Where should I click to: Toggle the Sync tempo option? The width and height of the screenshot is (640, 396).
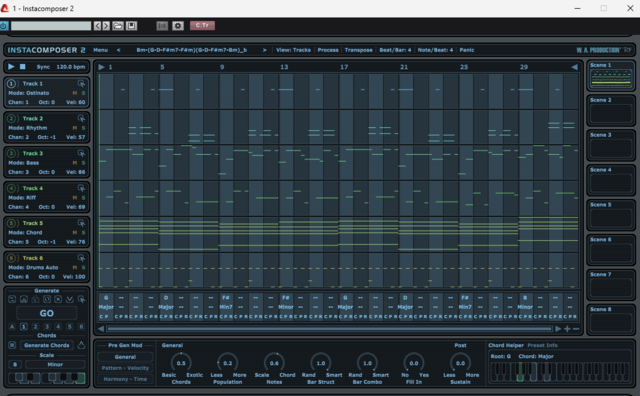[43, 67]
